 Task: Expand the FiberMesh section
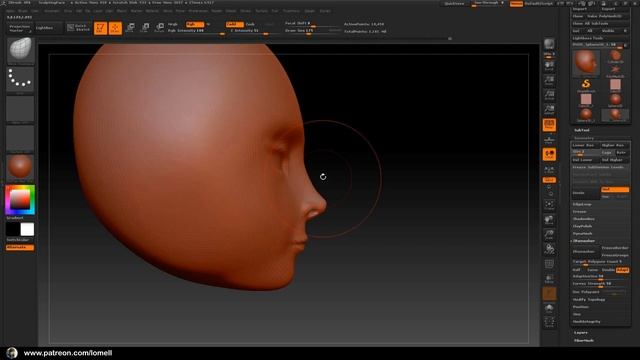click(584, 340)
